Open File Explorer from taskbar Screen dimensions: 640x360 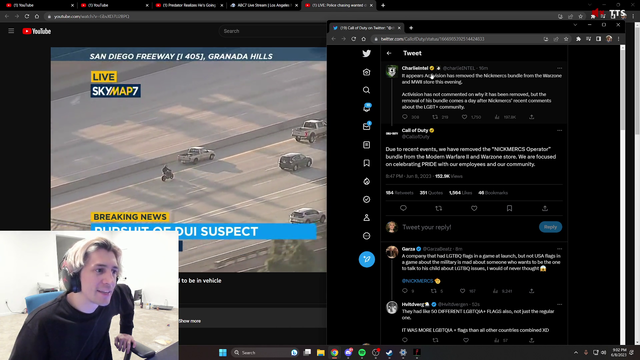point(321,353)
